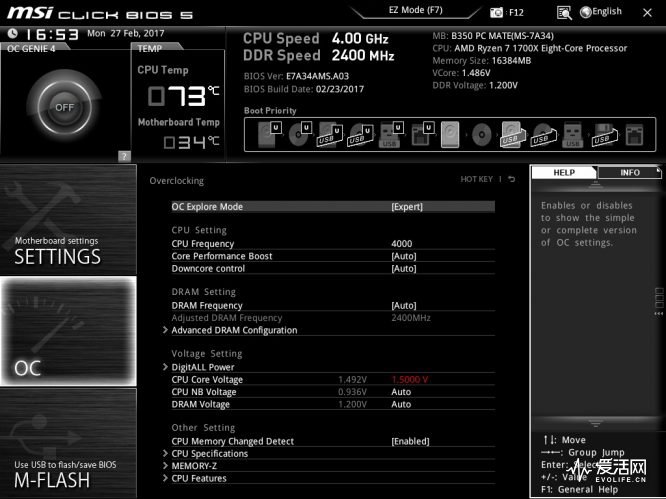Open the BIOS search magnifier icon

tap(564, 13)
